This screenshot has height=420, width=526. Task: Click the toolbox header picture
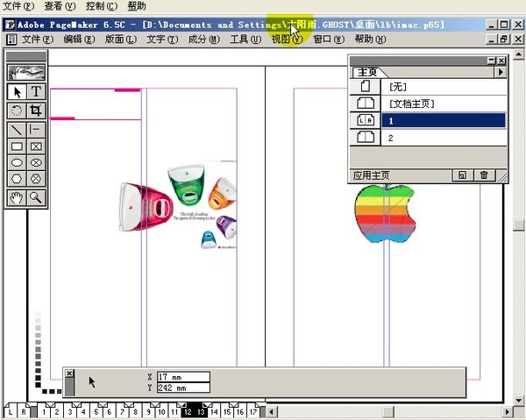pos(26,72)
